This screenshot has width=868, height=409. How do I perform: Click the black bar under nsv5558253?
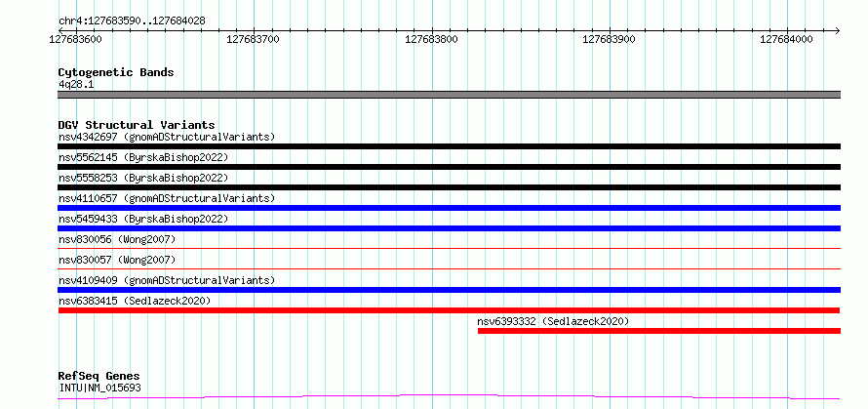449,187
